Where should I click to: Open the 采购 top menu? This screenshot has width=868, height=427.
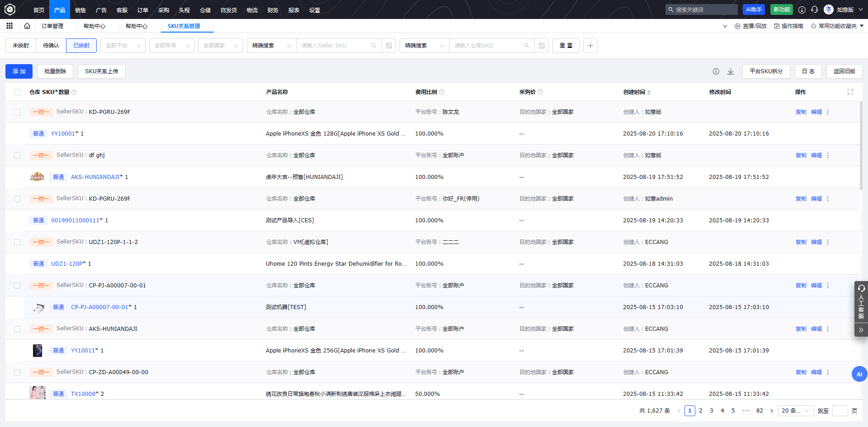point(163,10)
